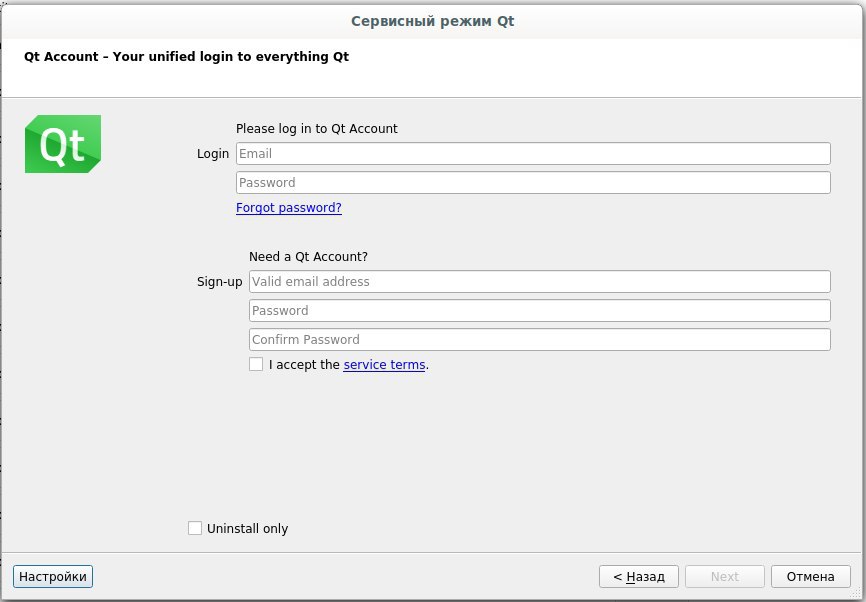Focus the login Email field

(533, 154)
